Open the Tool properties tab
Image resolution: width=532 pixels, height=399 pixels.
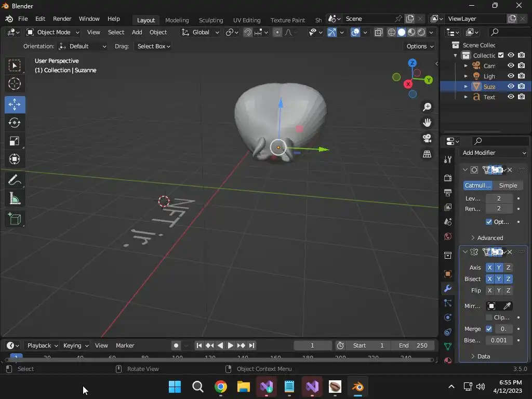click(x=448, y=160)
